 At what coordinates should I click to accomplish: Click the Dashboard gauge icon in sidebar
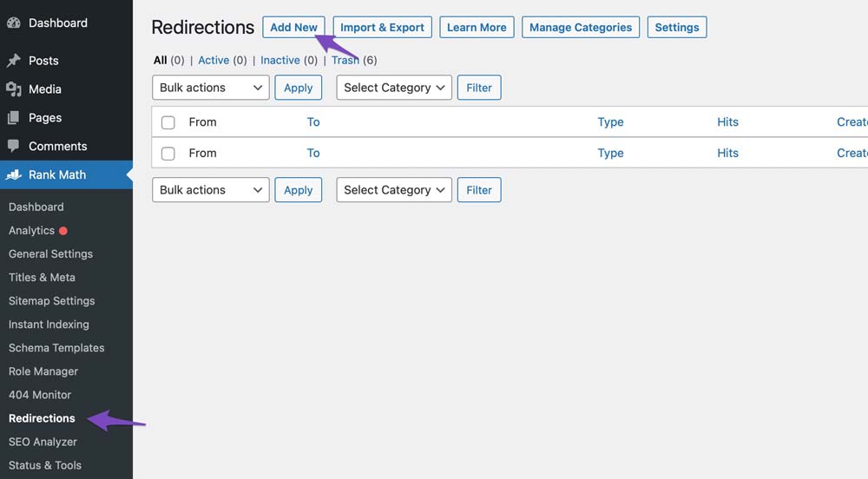pyautogui.click(x=14, y=23)
